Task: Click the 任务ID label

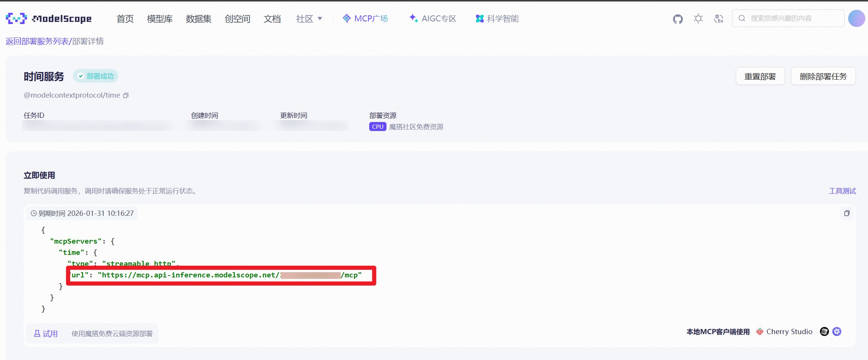Action: [34, 116]
